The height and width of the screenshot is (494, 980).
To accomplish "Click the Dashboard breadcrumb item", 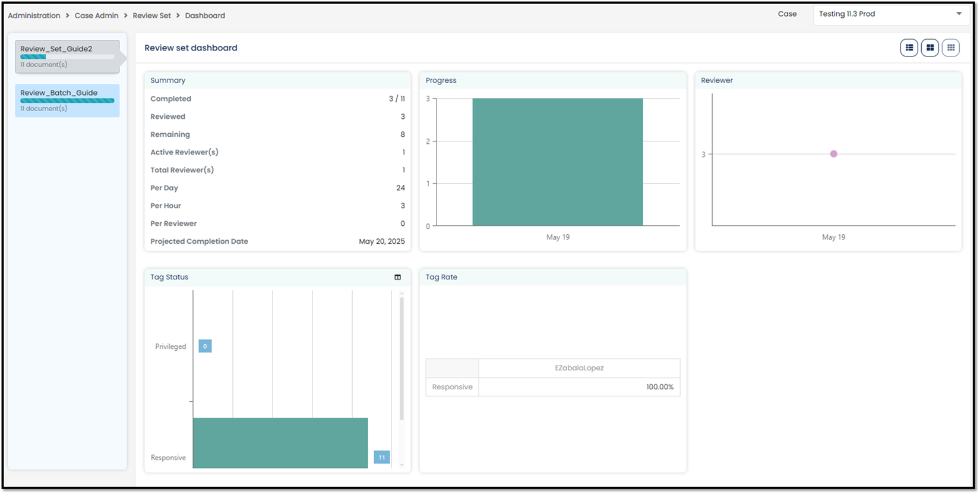I will [x=205, y=15].
